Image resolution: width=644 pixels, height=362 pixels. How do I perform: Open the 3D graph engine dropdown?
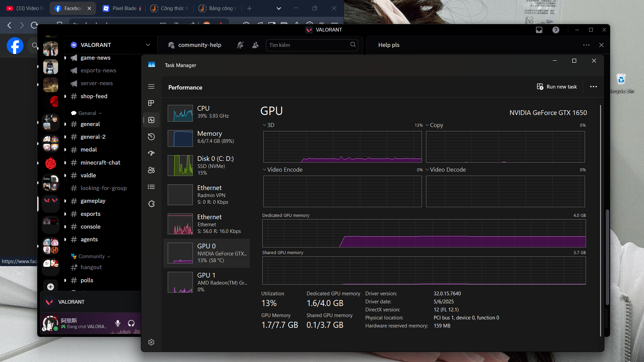(268, 125)
